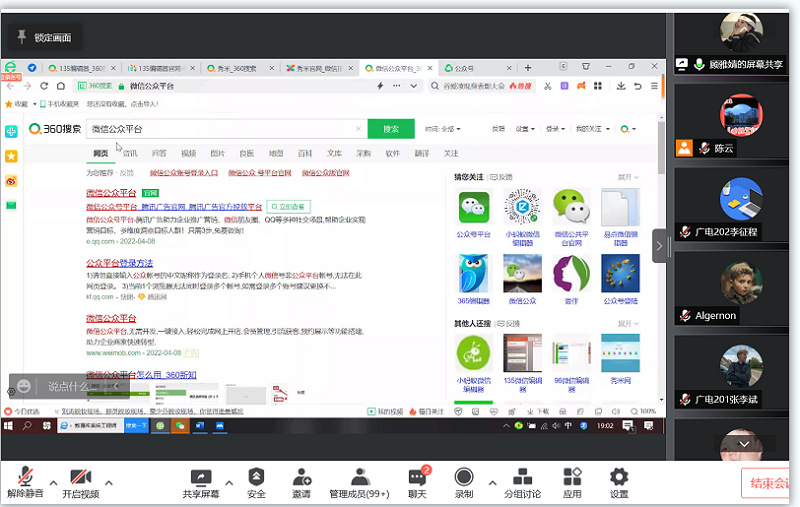Open meeting 设置 gear icon
800x507 pixels.
(619, 483)
